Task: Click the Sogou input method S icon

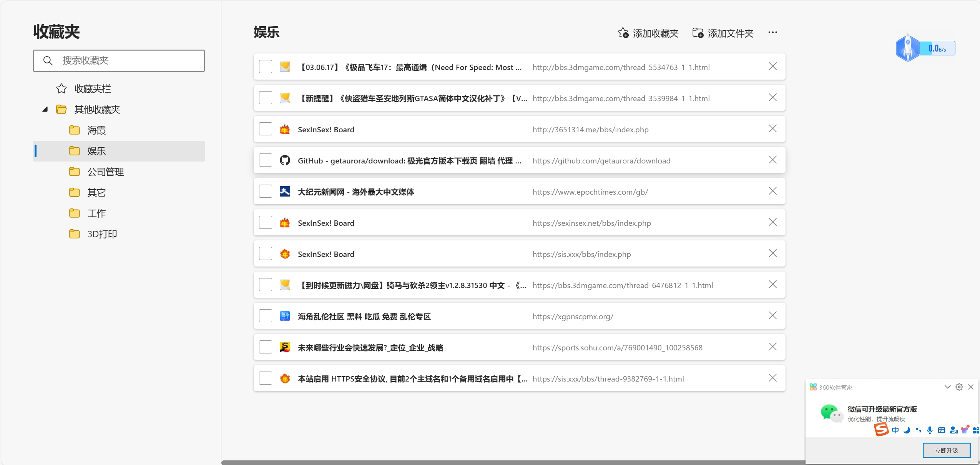Action: [x=882, y=429]
